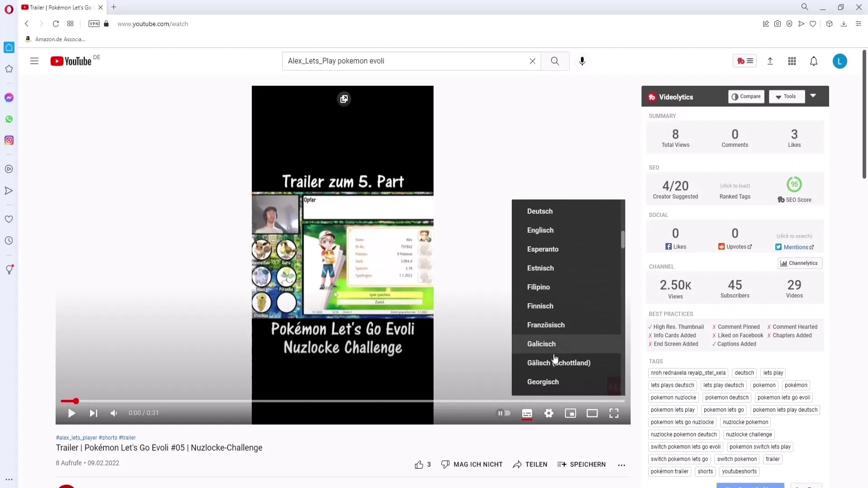Image resolution: width=868 pixels, height=488 pixels.
Task: Click the Tools button in Videolytics
Action: coord(788,97)
